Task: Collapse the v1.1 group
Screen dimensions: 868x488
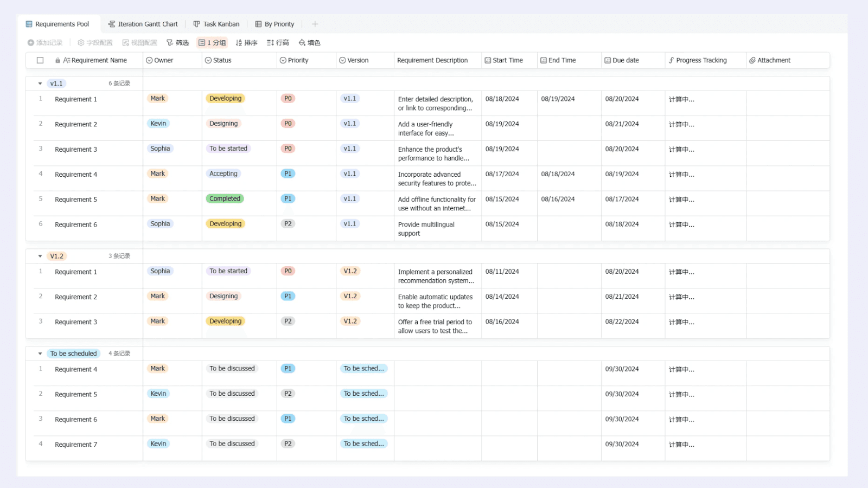Action: pyautogui.click(x=40, y=84)
